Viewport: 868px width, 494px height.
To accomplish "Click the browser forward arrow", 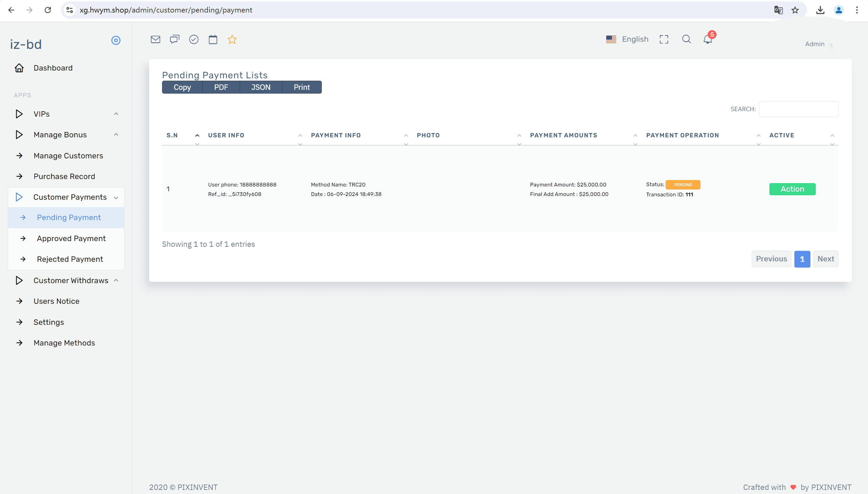I will (x=29, y=10).
